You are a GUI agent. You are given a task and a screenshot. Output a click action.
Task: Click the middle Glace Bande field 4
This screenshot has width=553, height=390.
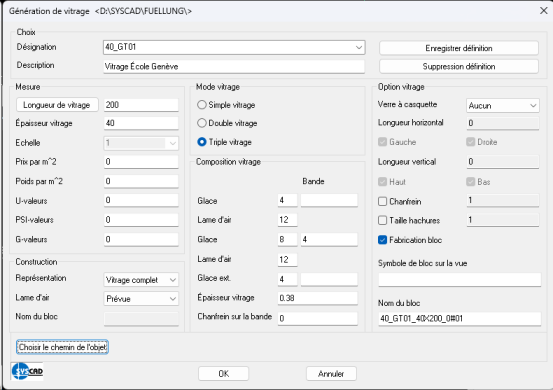(x=329, y=239)
